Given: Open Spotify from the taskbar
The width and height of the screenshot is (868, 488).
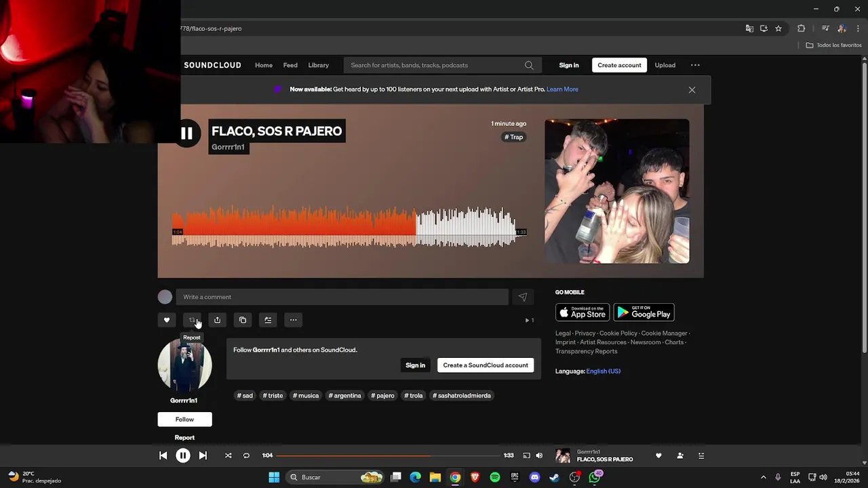Looking at the screenshot, I should [x=495, y=477].
